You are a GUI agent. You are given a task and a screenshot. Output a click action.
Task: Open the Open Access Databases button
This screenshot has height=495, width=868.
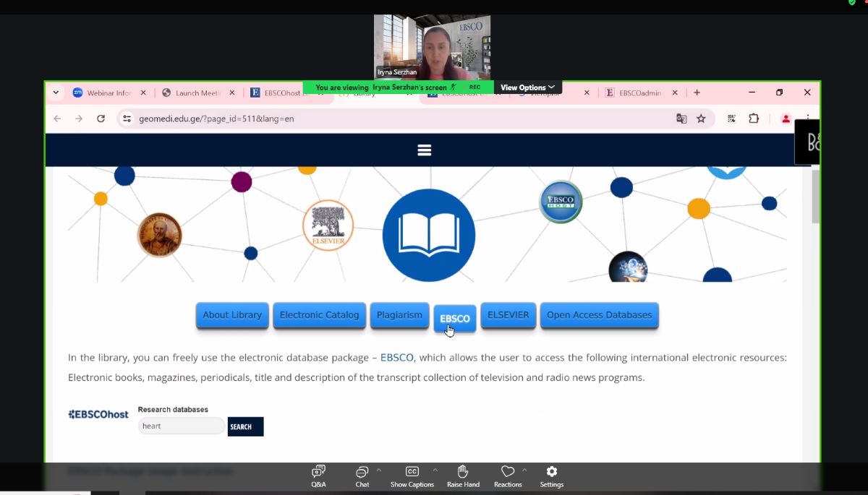point(599,315)
